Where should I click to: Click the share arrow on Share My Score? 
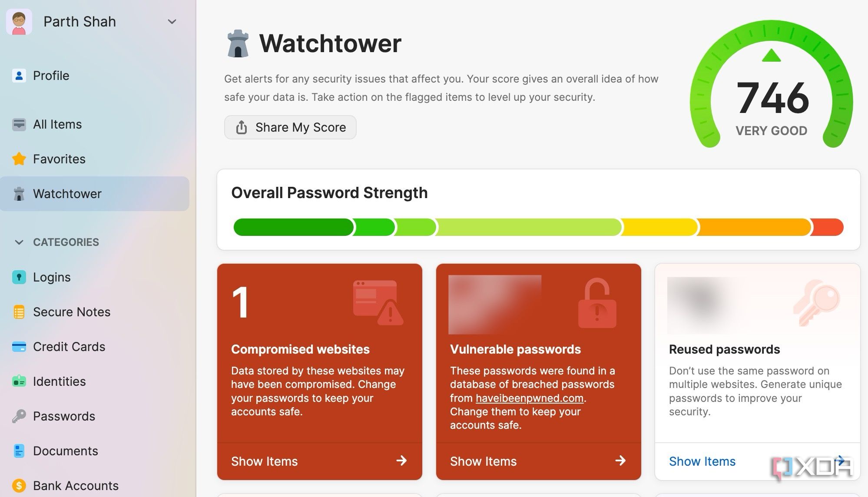(242, 127)
